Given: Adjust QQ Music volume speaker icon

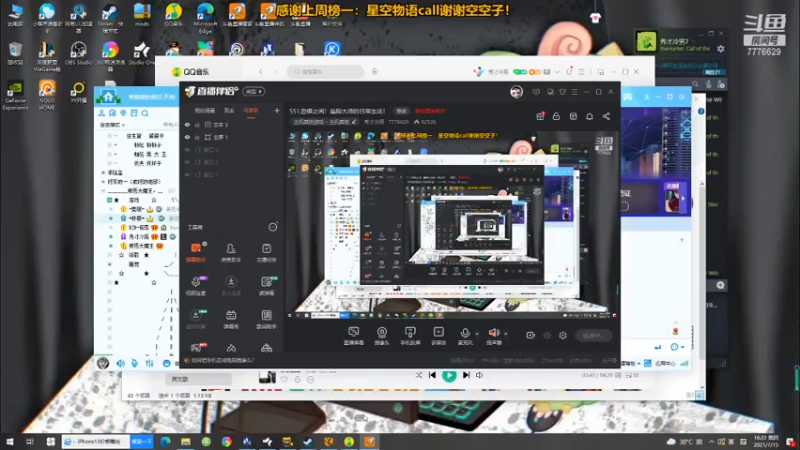Looking at the screenshot, I should pos(480,375).
